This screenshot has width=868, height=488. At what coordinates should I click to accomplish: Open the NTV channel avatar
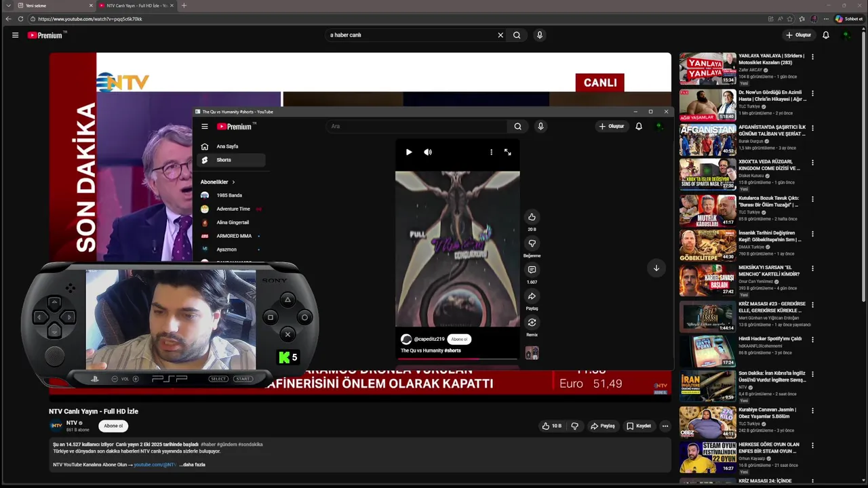(56, 426)
